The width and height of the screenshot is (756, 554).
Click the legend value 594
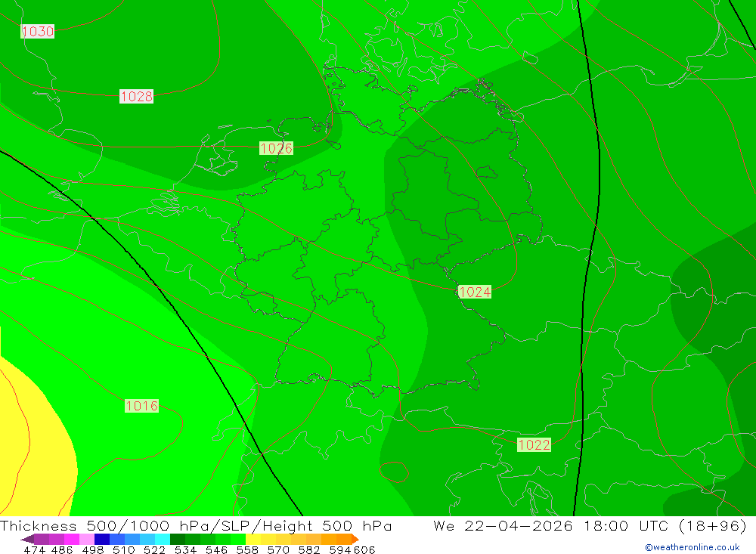click(339, 549)
